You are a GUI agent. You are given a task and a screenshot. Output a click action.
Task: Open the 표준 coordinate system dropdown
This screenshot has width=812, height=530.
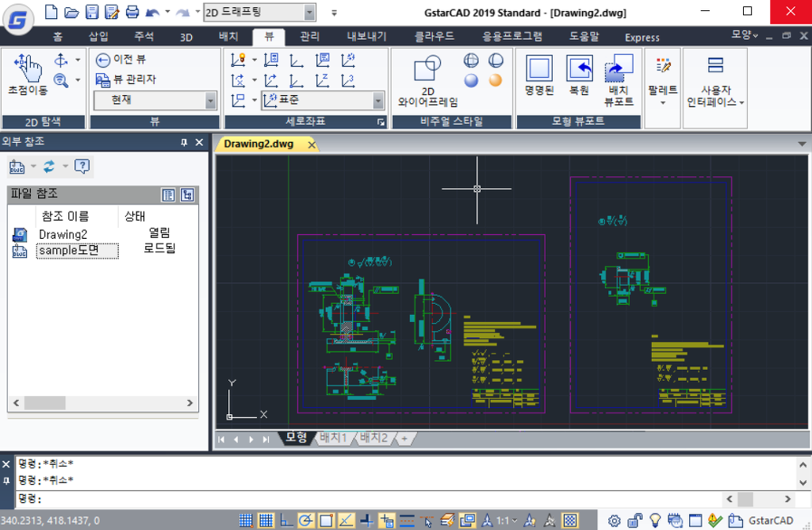(x=378, y=100)
